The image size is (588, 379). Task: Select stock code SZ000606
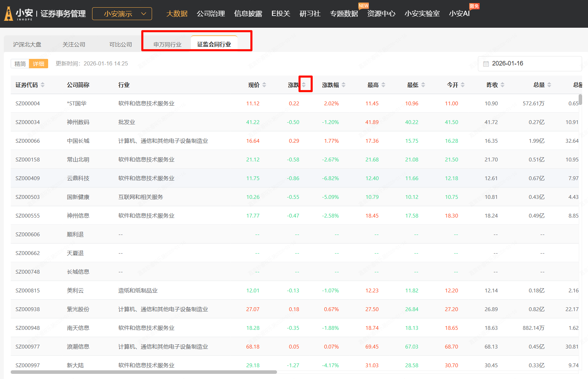[28, 234]
